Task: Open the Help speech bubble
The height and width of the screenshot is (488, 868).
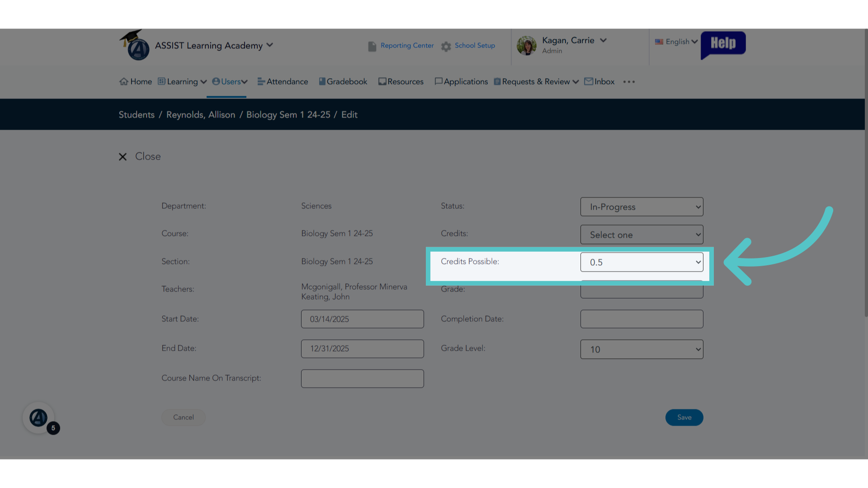Action: click(723, 45)
